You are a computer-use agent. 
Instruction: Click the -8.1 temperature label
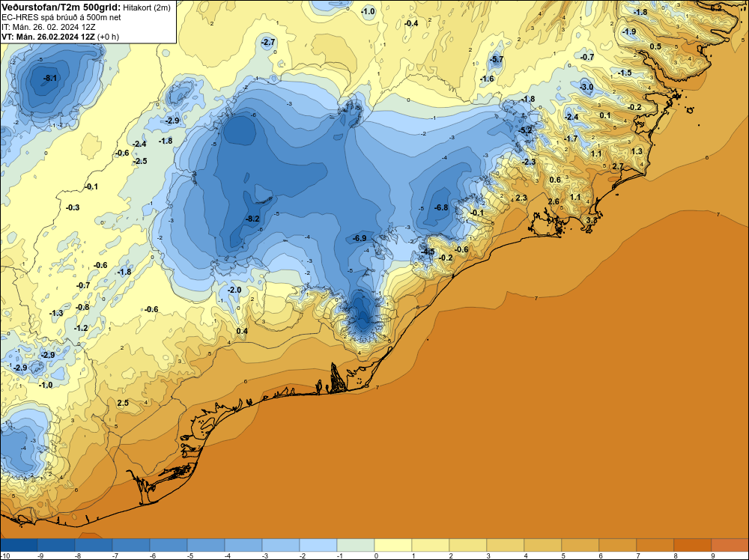[x=50, y=78]
